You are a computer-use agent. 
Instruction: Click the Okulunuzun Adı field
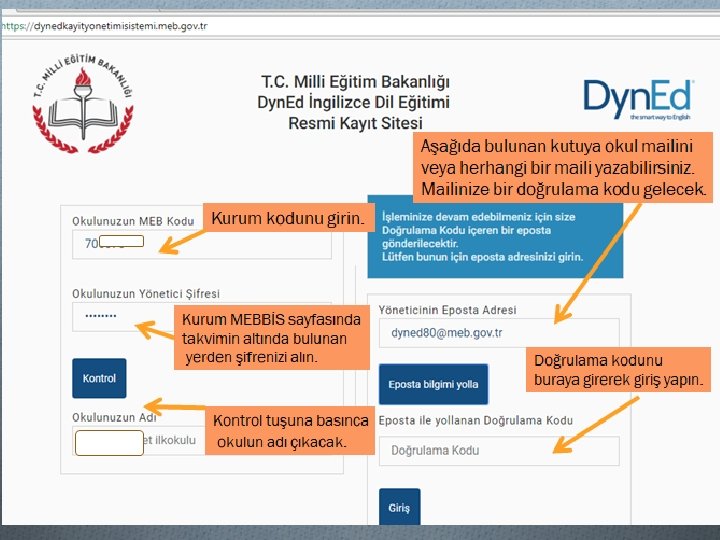(202, 440)
